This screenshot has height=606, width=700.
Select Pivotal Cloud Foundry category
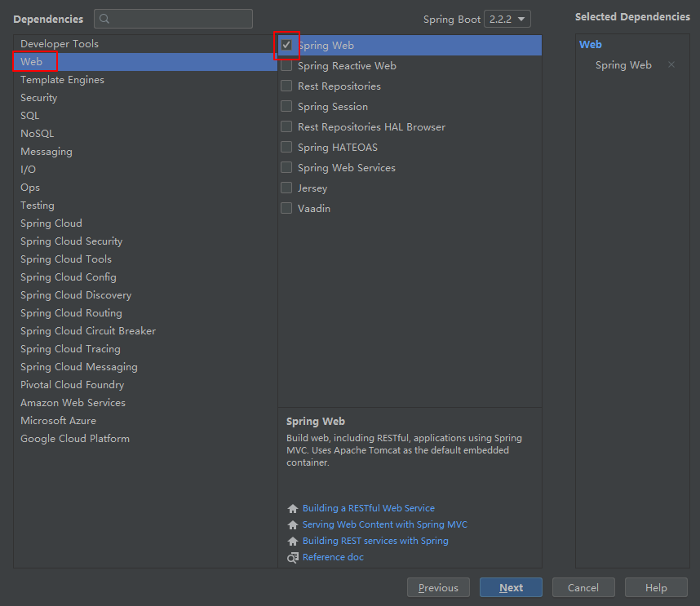pos(145,385)
